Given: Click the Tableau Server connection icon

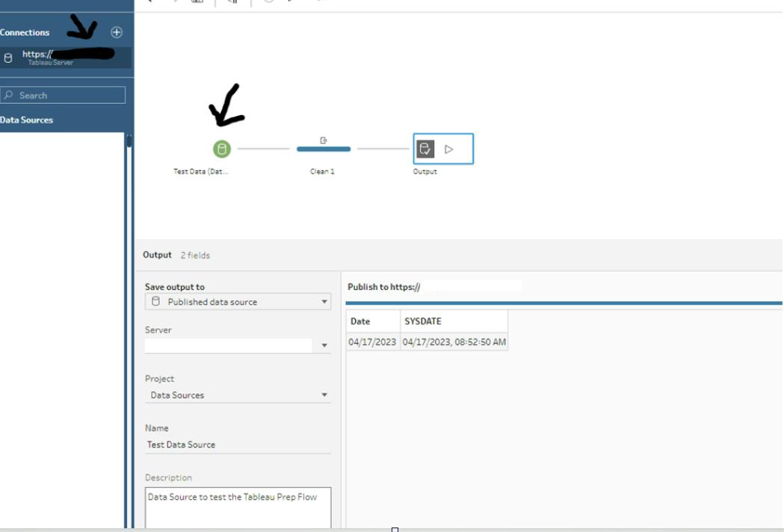Looking at the screenshot, I should pyautogui.click(x=7, y=56).
